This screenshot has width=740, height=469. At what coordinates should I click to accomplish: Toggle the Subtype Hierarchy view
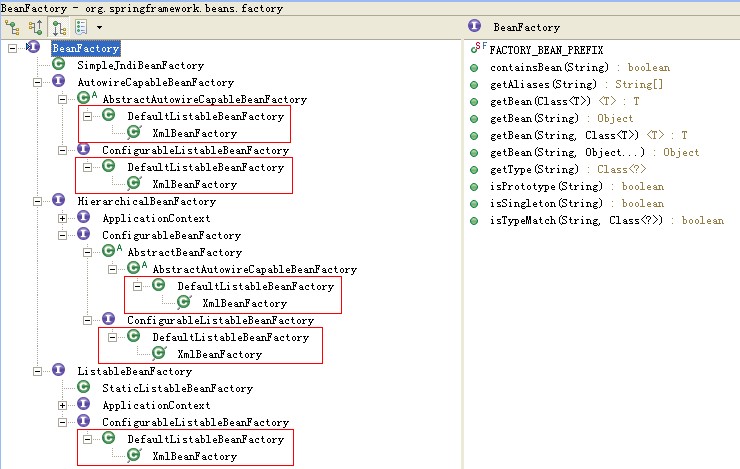pos(59,28)
